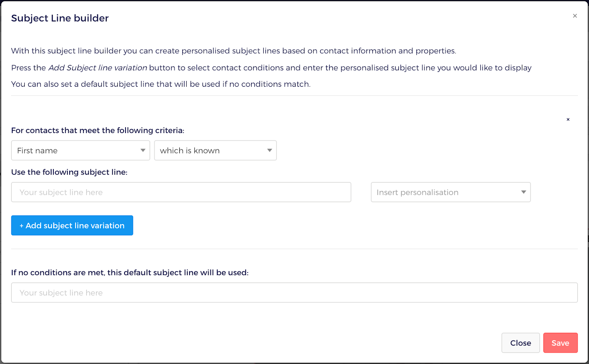
Task: Click the Insert personalisation dropdown arrow
Action: (523, 192)
